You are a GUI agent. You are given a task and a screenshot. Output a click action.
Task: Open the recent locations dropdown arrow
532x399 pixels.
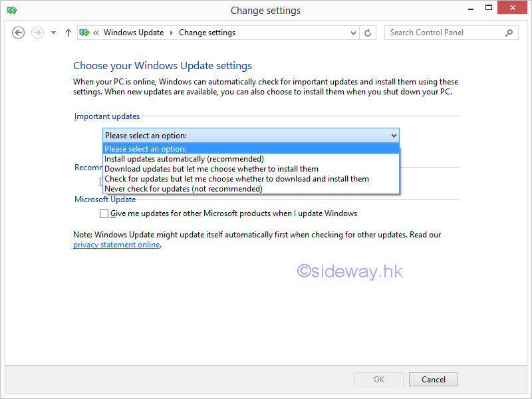click(53, 33)
